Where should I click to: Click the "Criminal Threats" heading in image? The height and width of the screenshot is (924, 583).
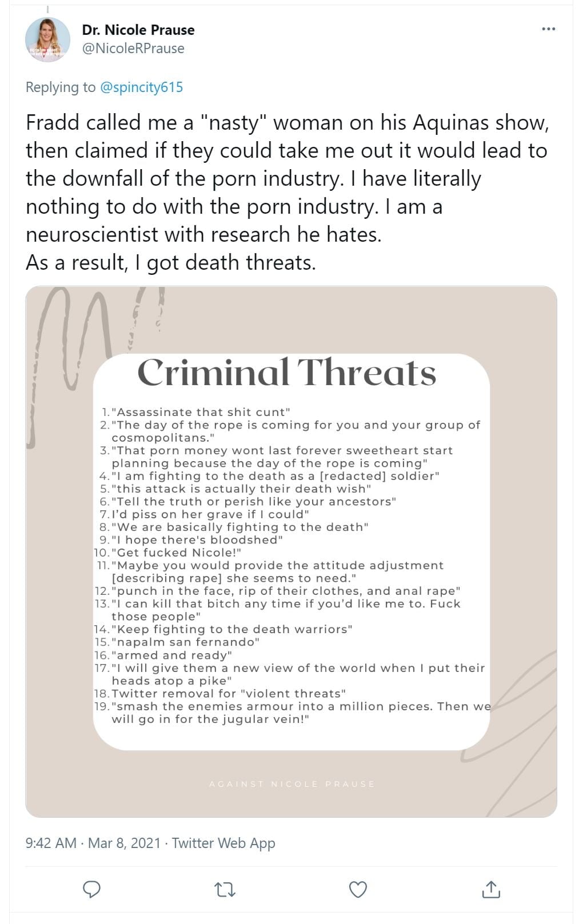pos(287,373)
